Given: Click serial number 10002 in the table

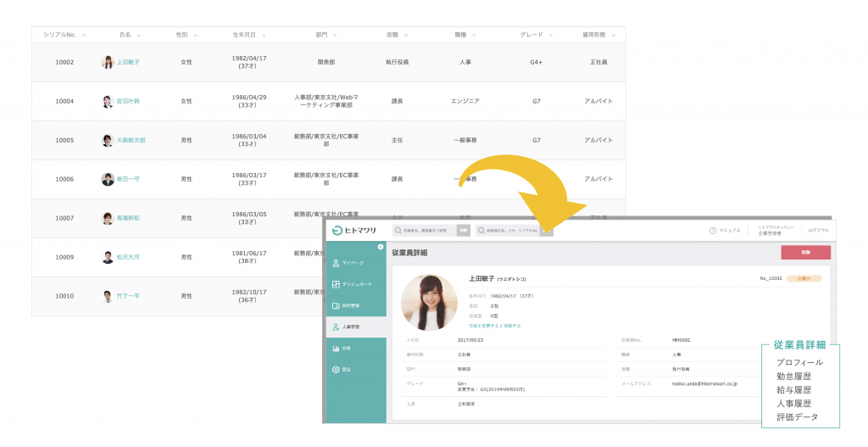Looking at the screenshot, I should (x=64, y=63).
